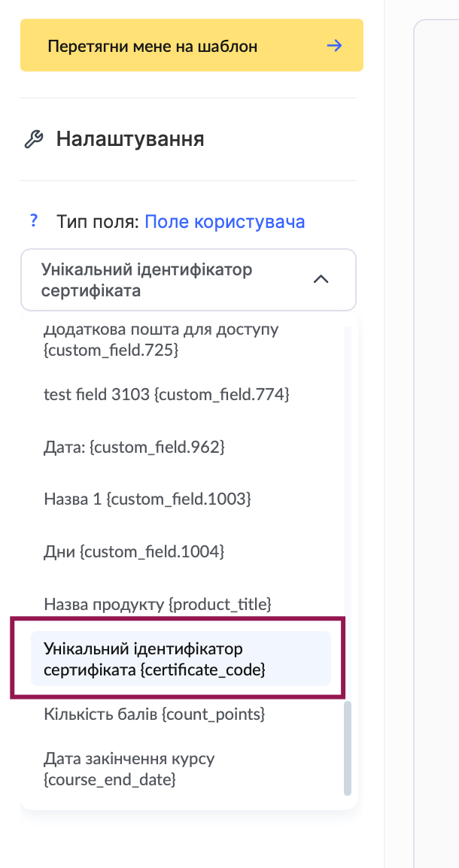Open the 'Поле користувача' link
459x868 pixels.
[x=224, y=222]
